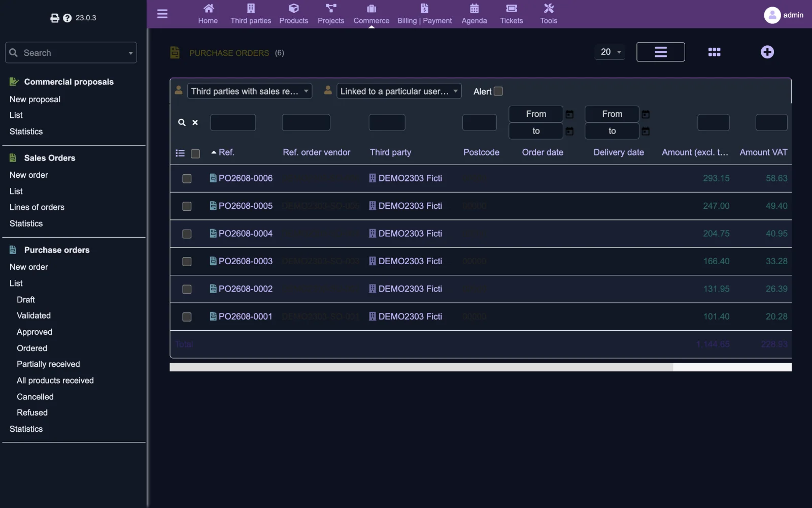This screenshot has width=812, height=508.
Task: Open Third parties menu
Action: click(x=251, y=14)
